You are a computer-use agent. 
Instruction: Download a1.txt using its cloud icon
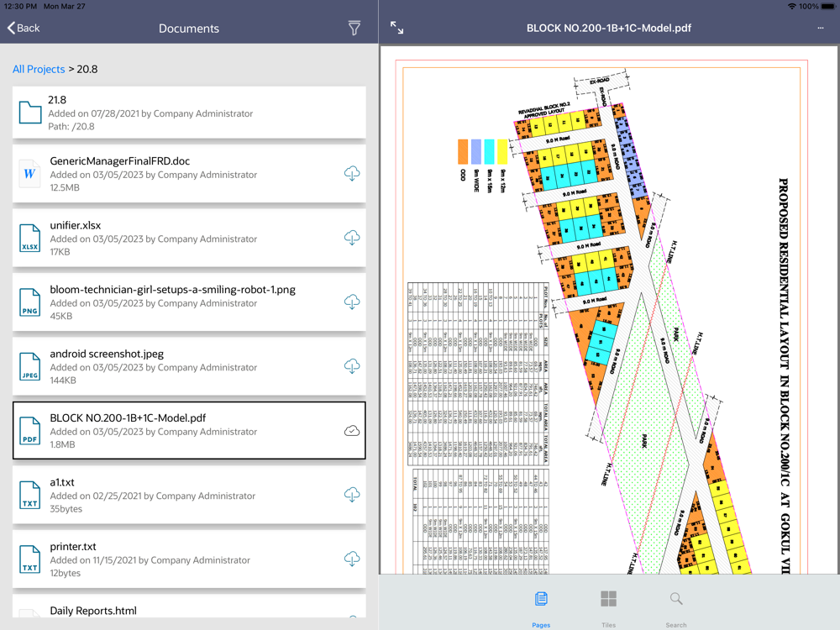pyautogui.click(x=352, y=495)
